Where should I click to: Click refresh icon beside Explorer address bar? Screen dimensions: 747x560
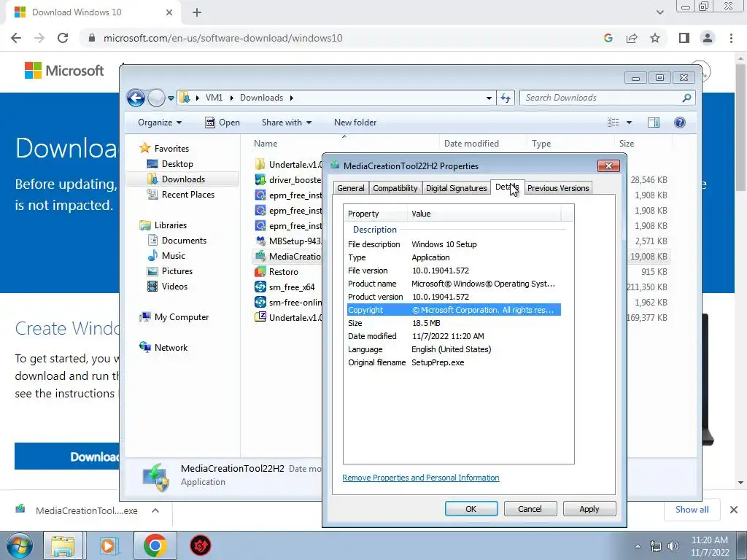[x=506, y=98]
